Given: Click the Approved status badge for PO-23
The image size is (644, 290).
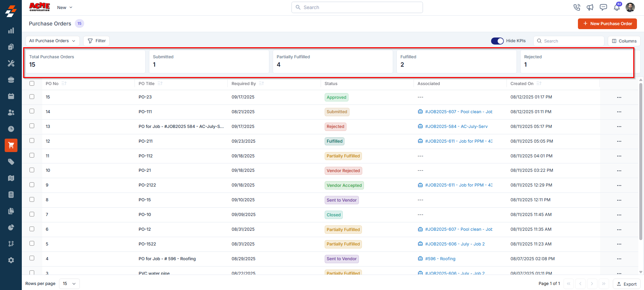Looking at the screenshot, I should click(336, 97).
